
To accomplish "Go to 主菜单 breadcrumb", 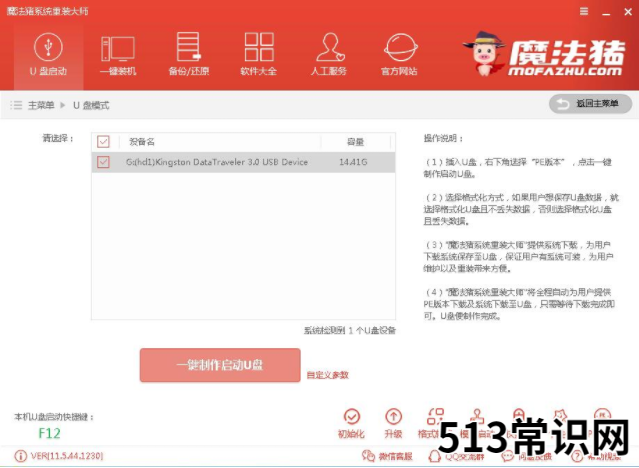I will 41,105.
